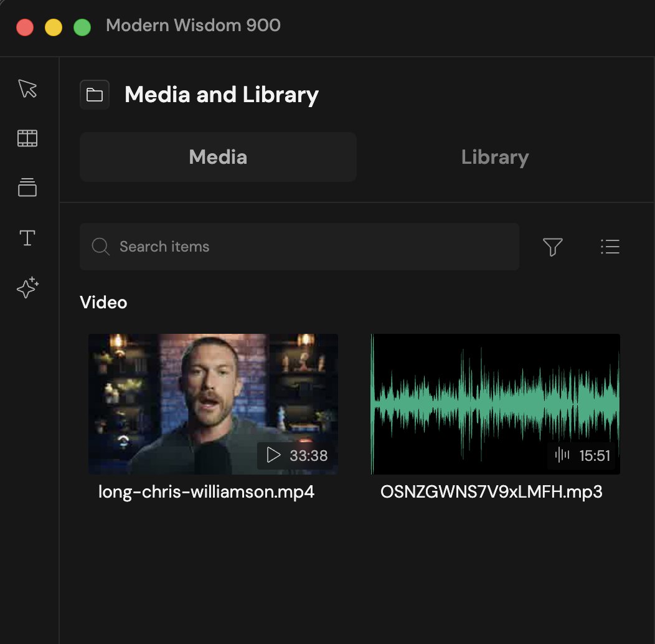Viewport: 655px width, 644px height.
Task: Open the media library tray icon in sidebar
Action: [27, 187]
